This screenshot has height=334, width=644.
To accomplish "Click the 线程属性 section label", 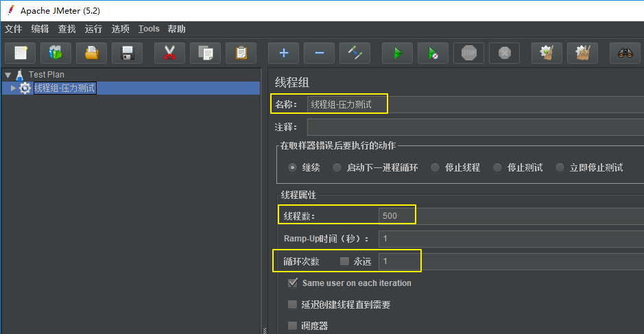I will tap(298, 195).
